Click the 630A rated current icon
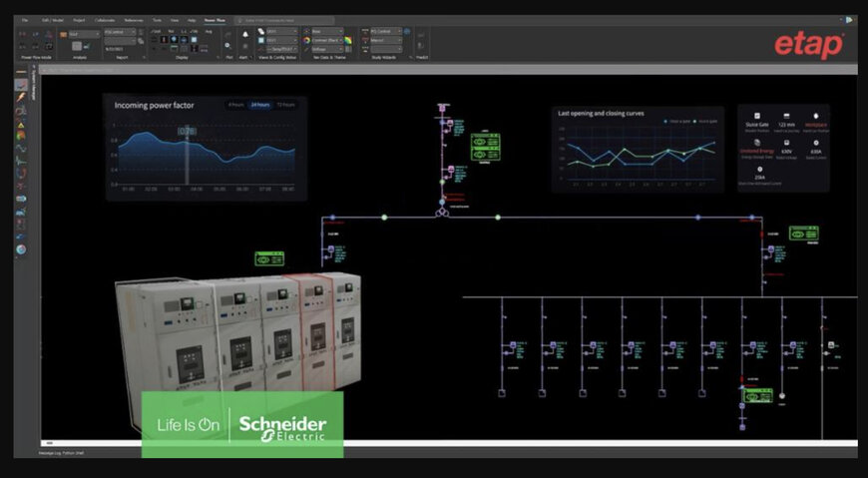 [816, 143]
